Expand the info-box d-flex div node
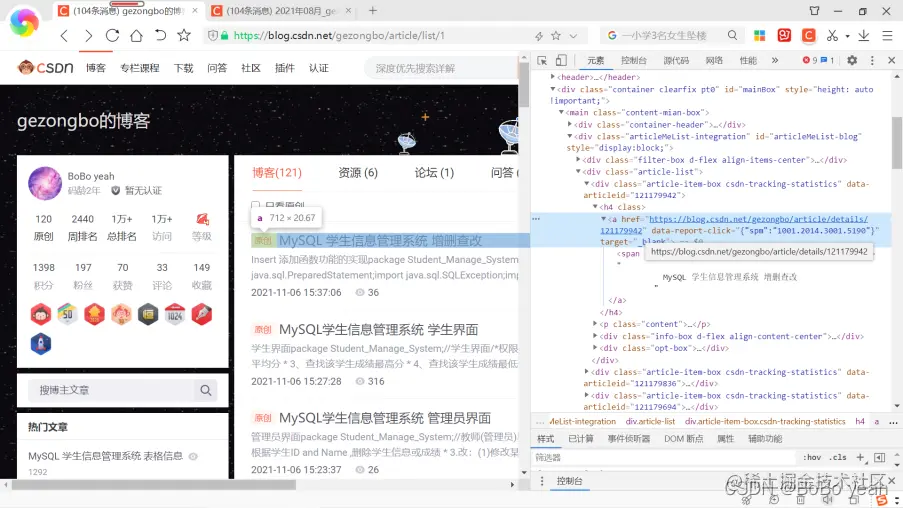This screenshot has height=508, width=903. 595,336
